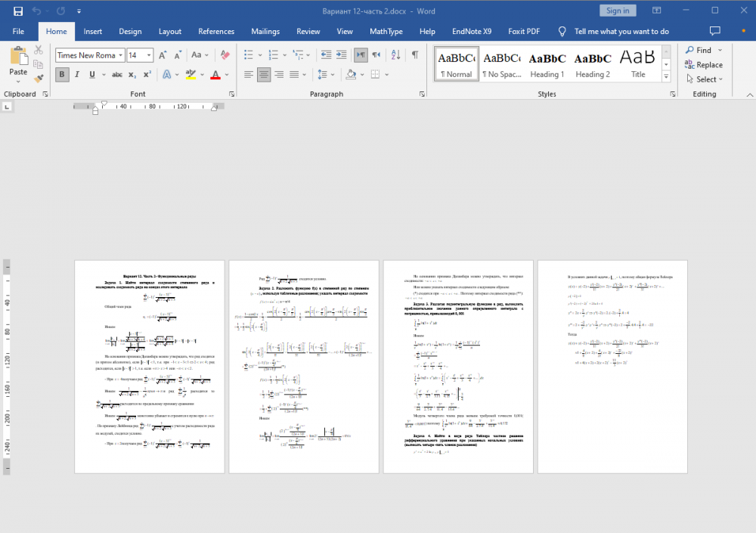Open the Select dropdown in Editing
This screenshot has width=756, height=533.
coord(705,79)
